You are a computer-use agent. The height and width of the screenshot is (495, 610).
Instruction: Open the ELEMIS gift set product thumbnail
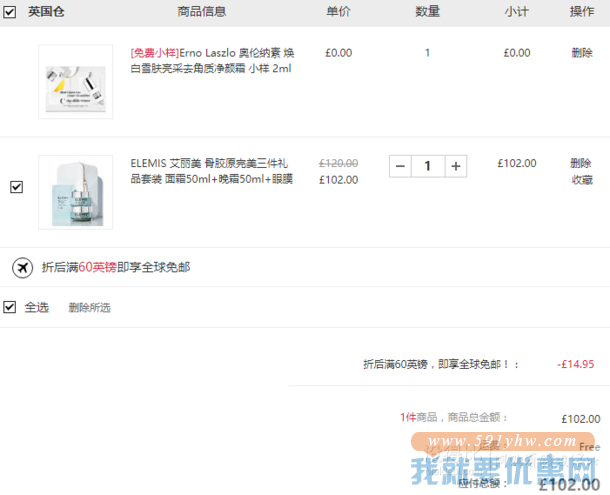coord(75,192)
